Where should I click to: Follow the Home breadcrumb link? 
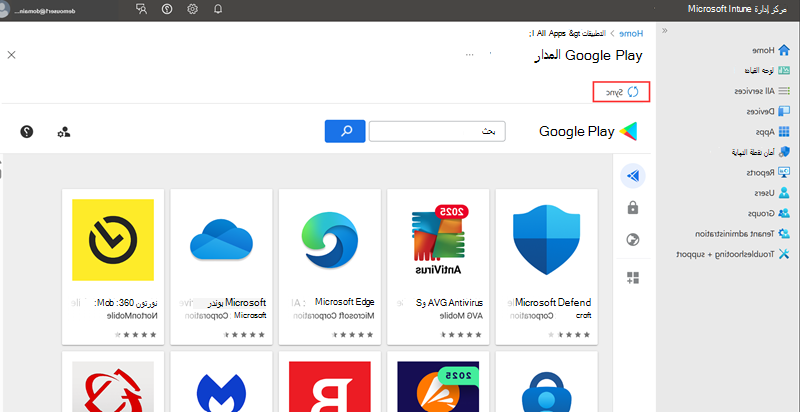point(631,34)
